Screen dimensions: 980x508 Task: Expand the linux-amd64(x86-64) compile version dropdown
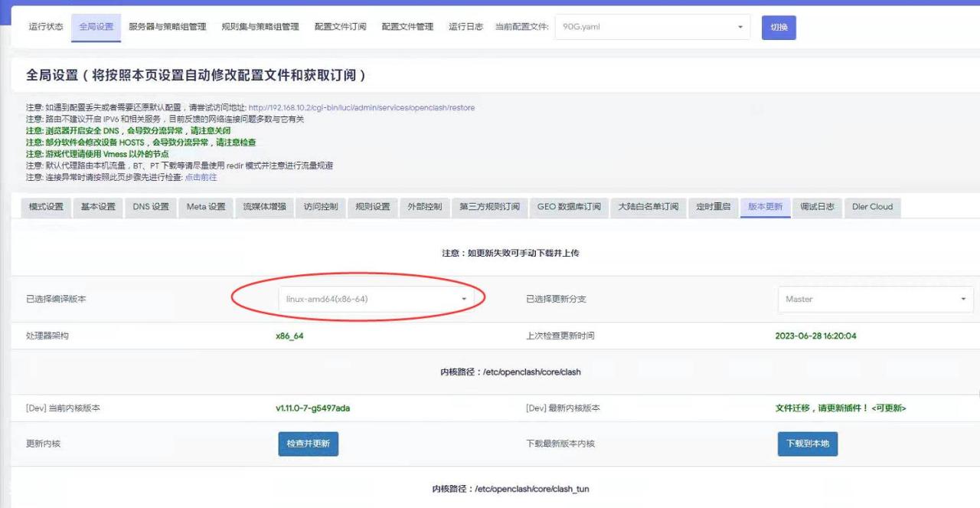tap(375, 299)
